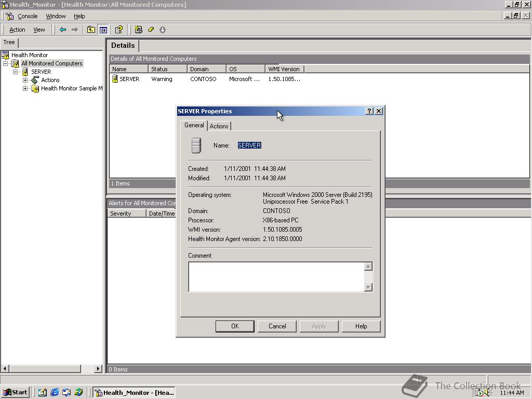The width and height of the screenshot is (532, 399).
Task: Open the View dropdown menu
Action: 39,30
